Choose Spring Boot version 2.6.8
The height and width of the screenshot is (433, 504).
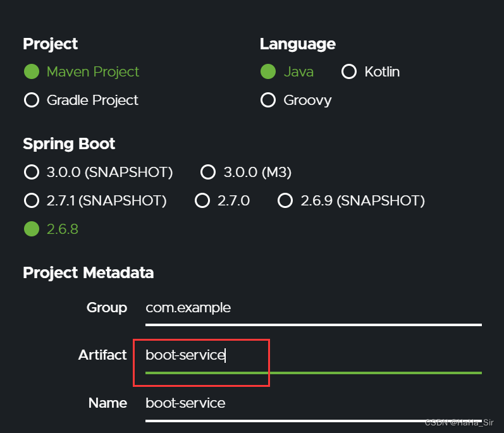[x=32, y=229]
